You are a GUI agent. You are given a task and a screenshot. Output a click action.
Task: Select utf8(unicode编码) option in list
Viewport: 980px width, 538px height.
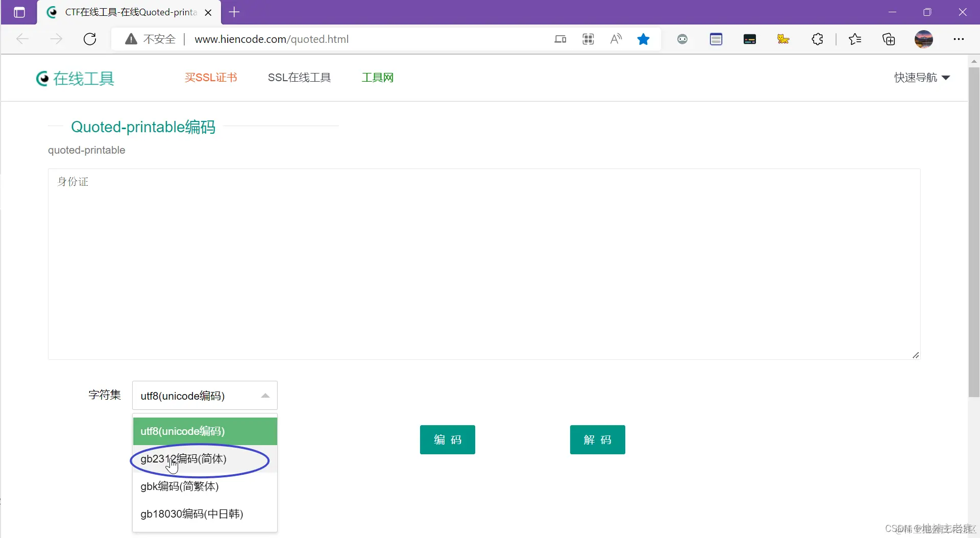click(x=205, y=431)
